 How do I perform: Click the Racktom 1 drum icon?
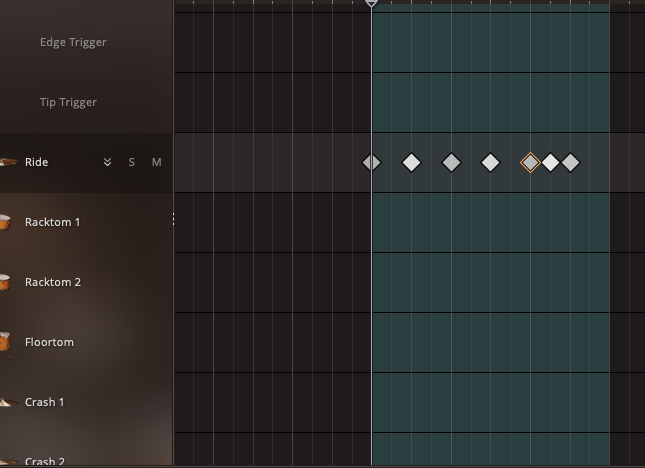click(x=5, y=222)
